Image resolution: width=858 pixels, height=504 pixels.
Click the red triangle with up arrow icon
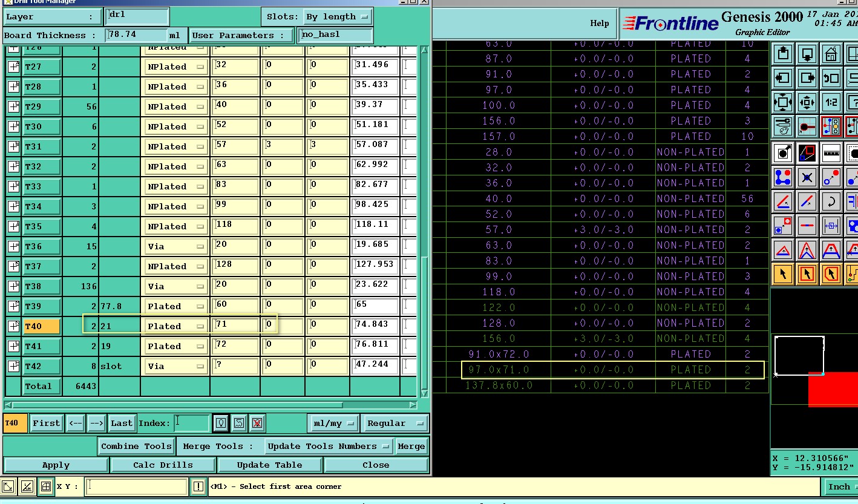pos(783,249)
